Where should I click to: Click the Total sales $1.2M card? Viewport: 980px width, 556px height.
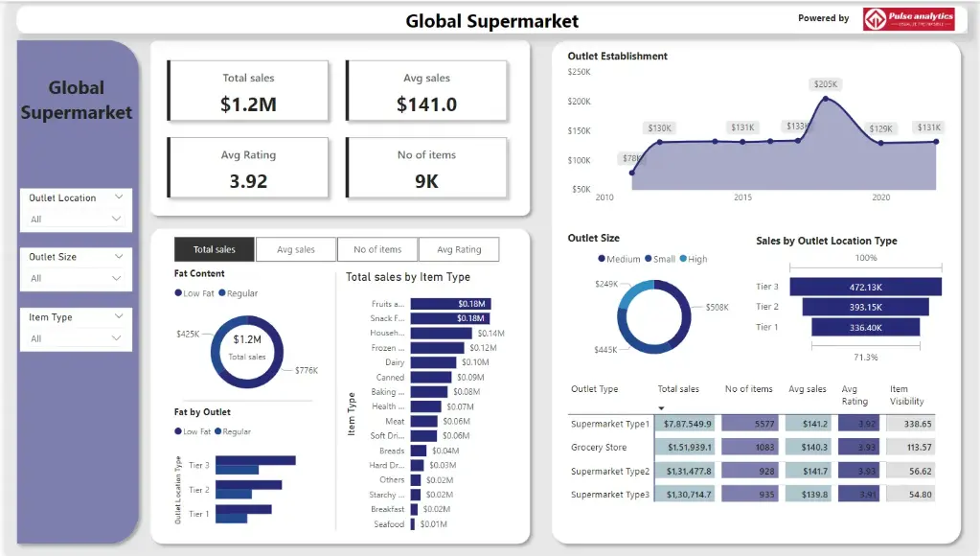click(248, 91)
